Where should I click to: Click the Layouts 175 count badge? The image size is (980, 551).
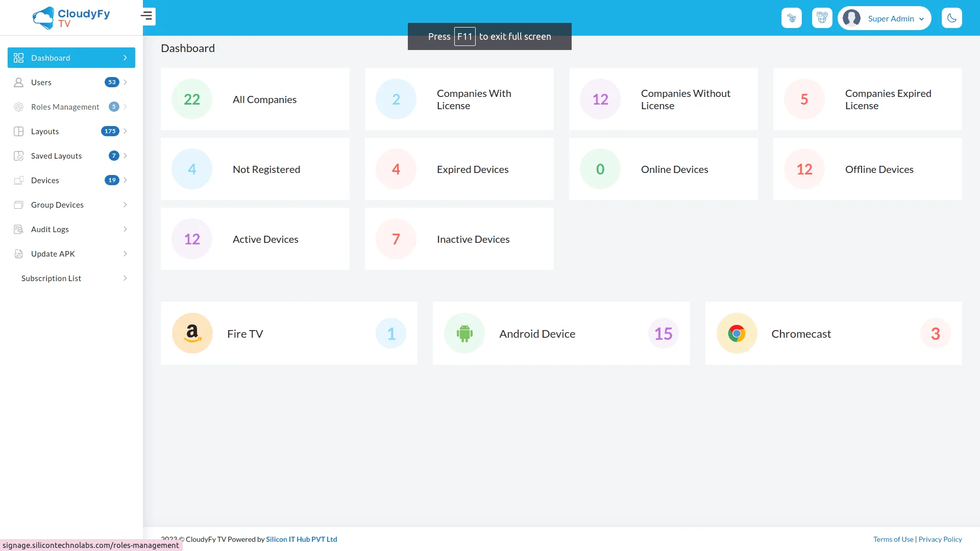coord(110,131)
